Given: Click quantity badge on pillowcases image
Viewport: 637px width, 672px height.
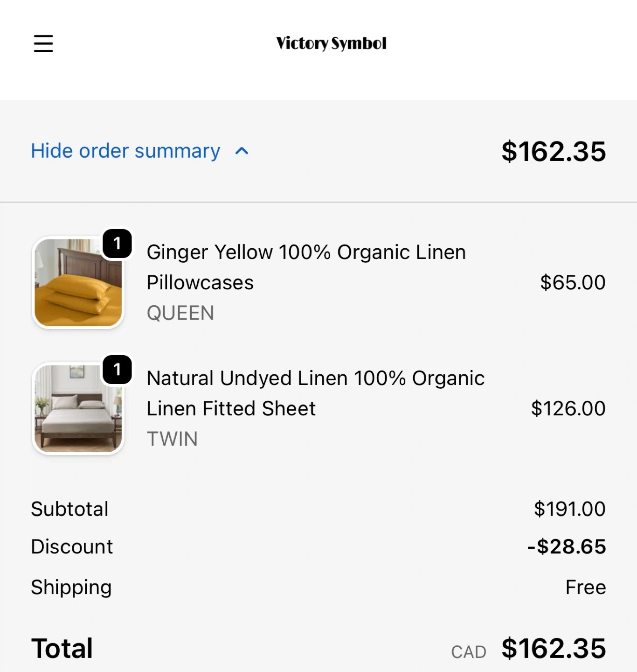Looking at the screenshot, I should click(x=117, y=243).
